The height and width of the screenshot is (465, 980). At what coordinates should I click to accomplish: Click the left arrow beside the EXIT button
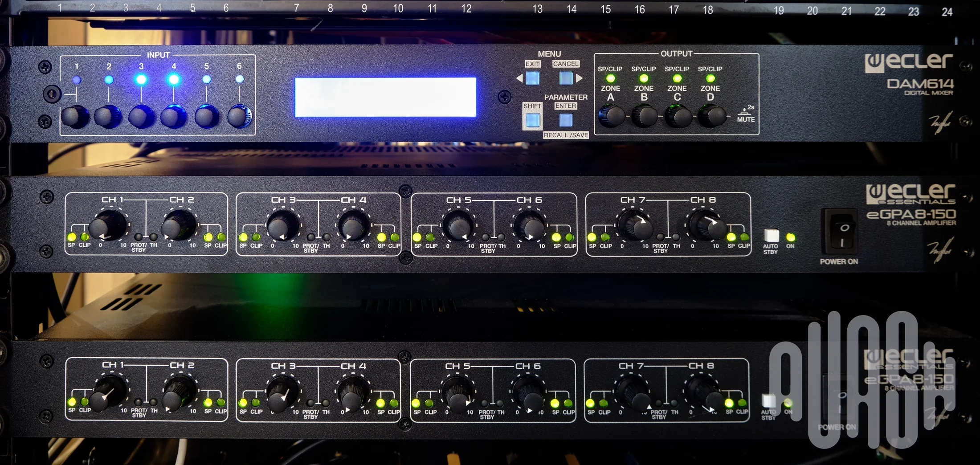(519, 78)
